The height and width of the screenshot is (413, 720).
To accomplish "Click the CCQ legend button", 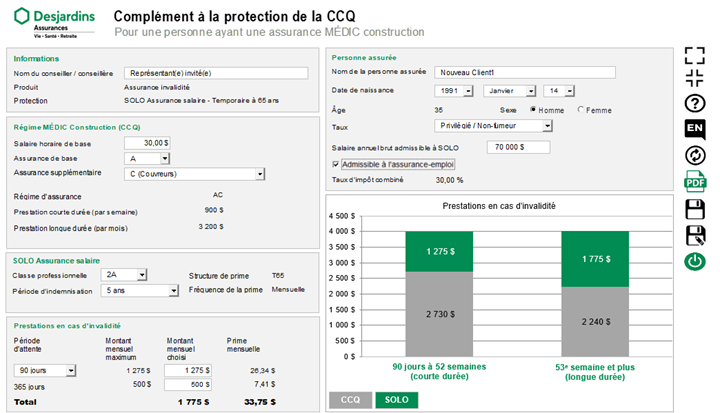I will click(x=348, y=399).
